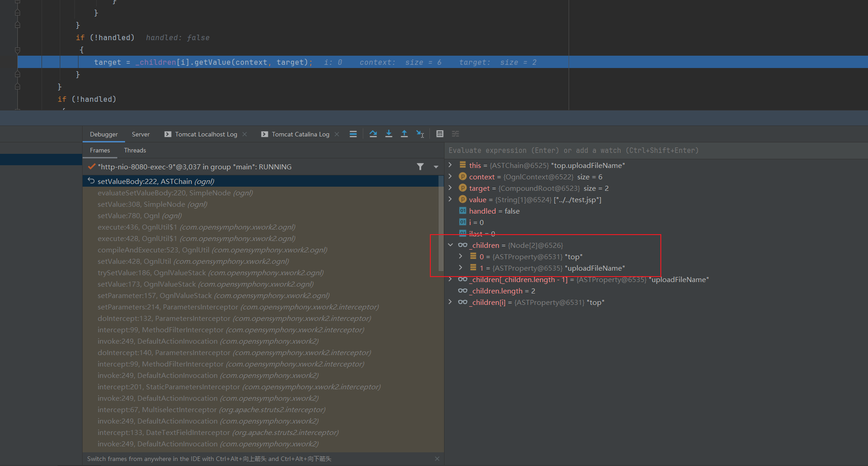Collapse the '_children' Node array
Image resolution: width=868 pixels, height=466 pixels.
point(450,245)
